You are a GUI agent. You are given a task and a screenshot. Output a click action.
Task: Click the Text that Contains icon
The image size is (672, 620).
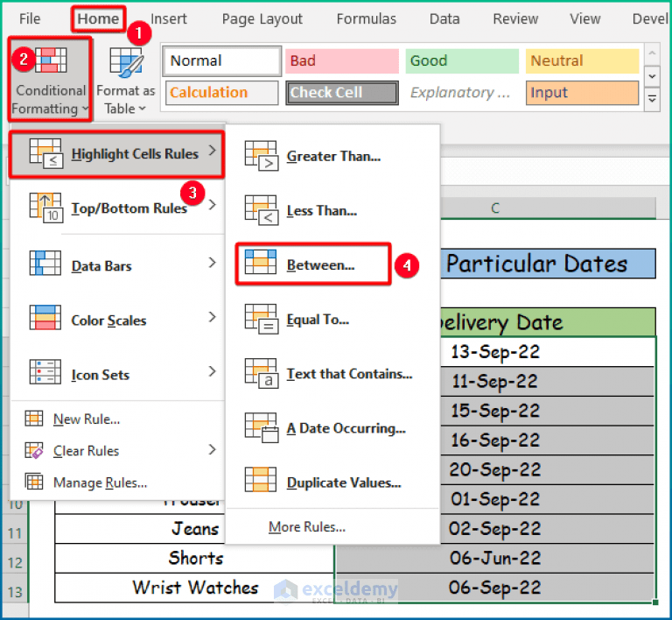point(262,373)
